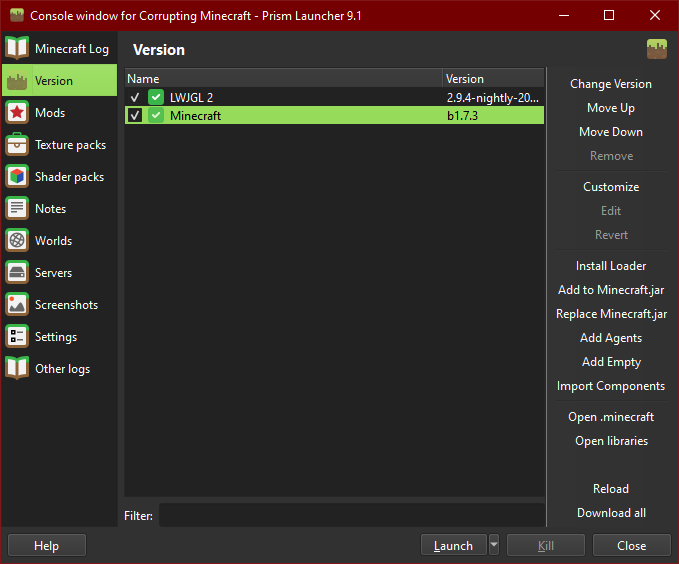The height and width of the screenshot is (564, 679).
Task: Open the Other logs page label
Action: click(63, 369)
